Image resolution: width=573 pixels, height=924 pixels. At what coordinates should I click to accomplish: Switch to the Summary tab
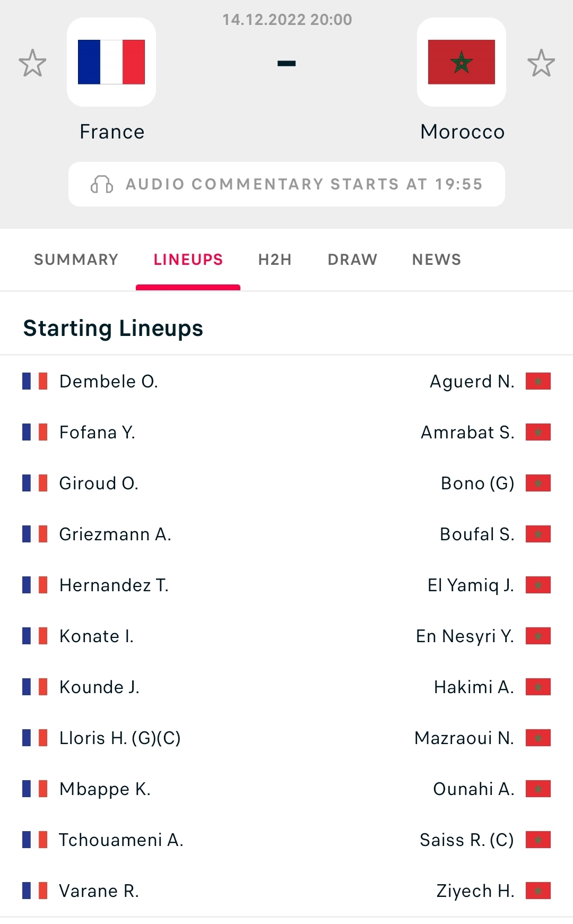coord(76,260)
